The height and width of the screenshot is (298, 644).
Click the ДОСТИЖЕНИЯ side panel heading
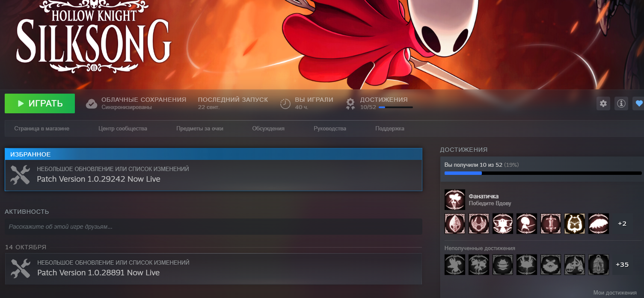(x=464, y=150)
